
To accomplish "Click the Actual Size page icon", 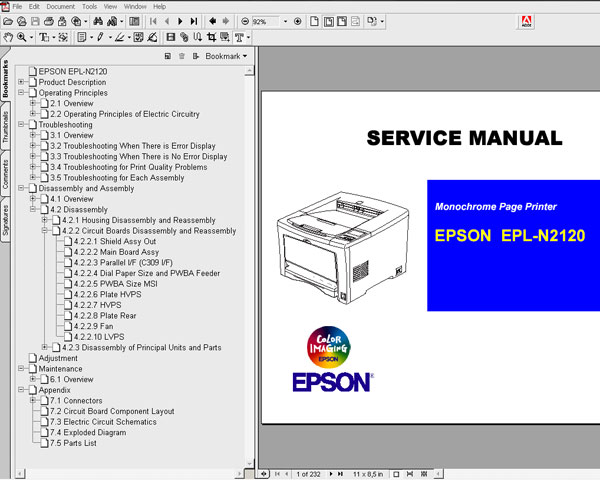I will pos(314,21).
